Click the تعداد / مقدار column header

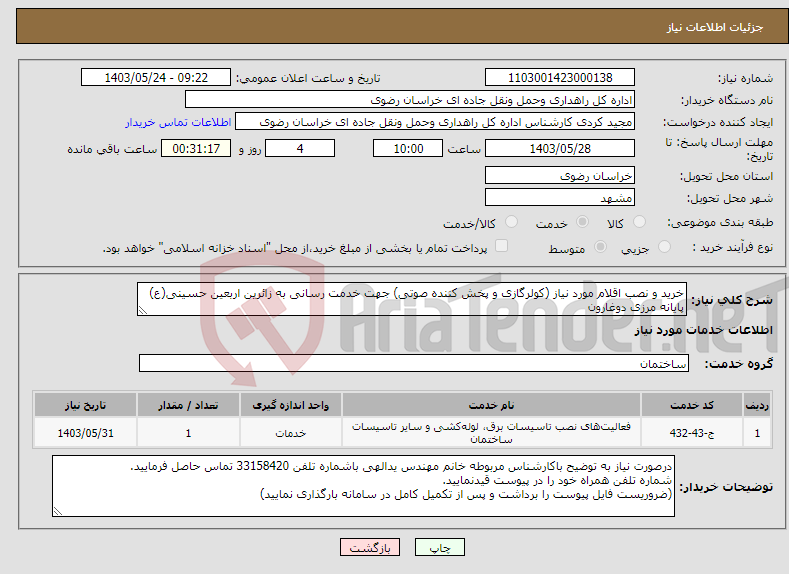click(x=188, y=405)
